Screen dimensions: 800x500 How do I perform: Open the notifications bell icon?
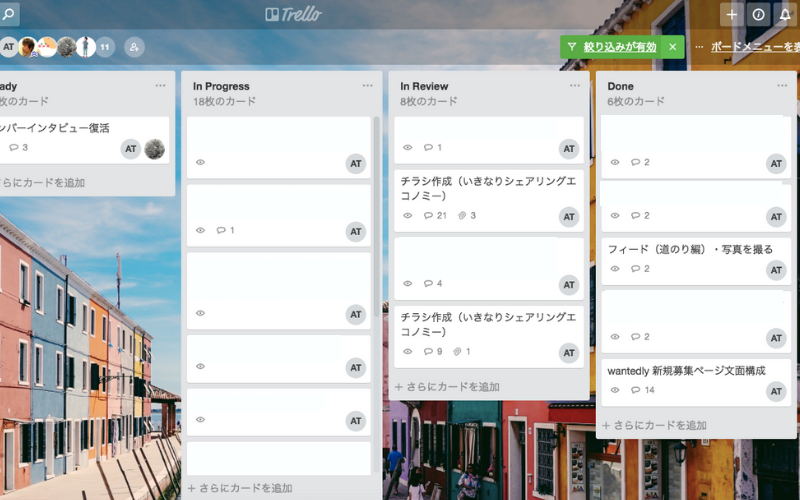[786, 14]
